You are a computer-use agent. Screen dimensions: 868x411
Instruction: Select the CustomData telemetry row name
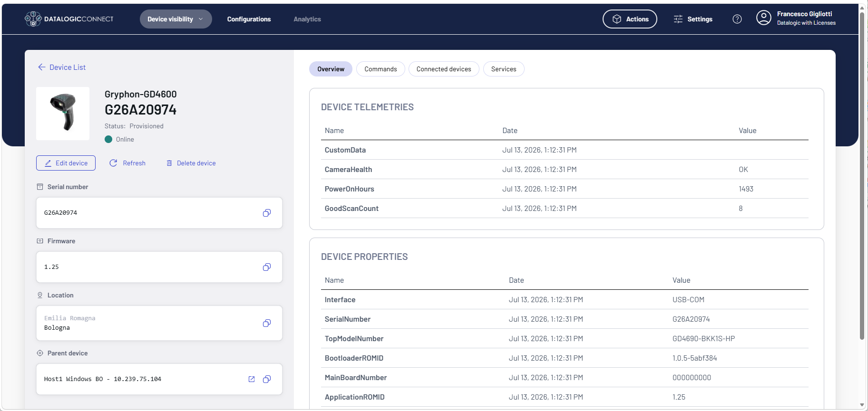345,150
